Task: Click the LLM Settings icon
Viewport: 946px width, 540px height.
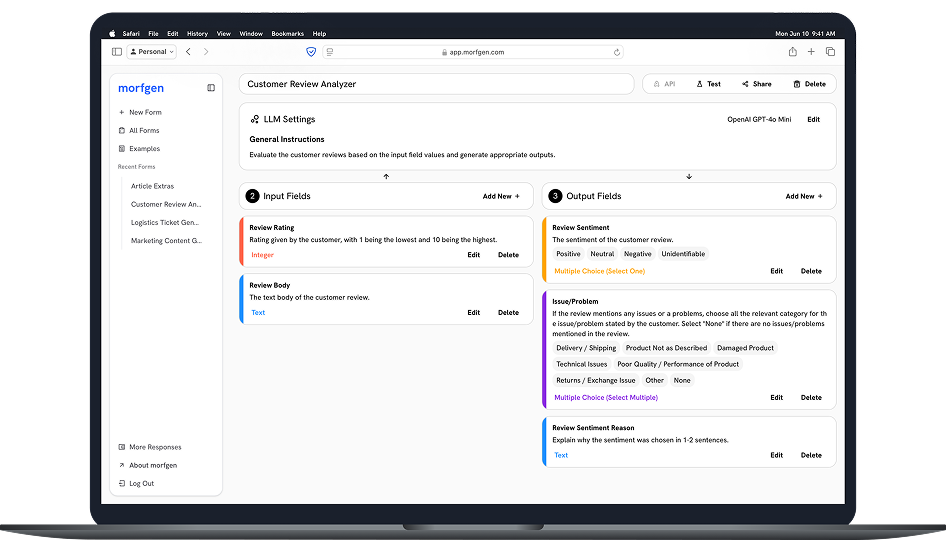Action: [255, 119]
